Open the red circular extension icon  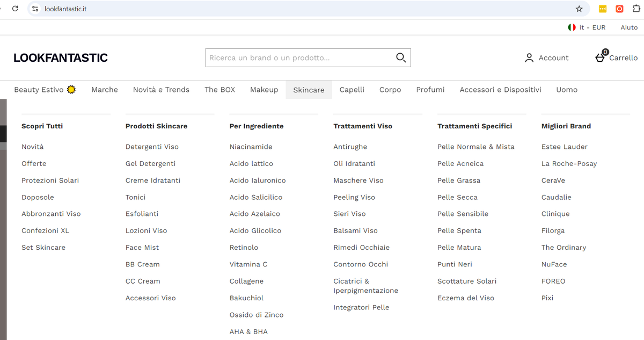click(619, 9)
